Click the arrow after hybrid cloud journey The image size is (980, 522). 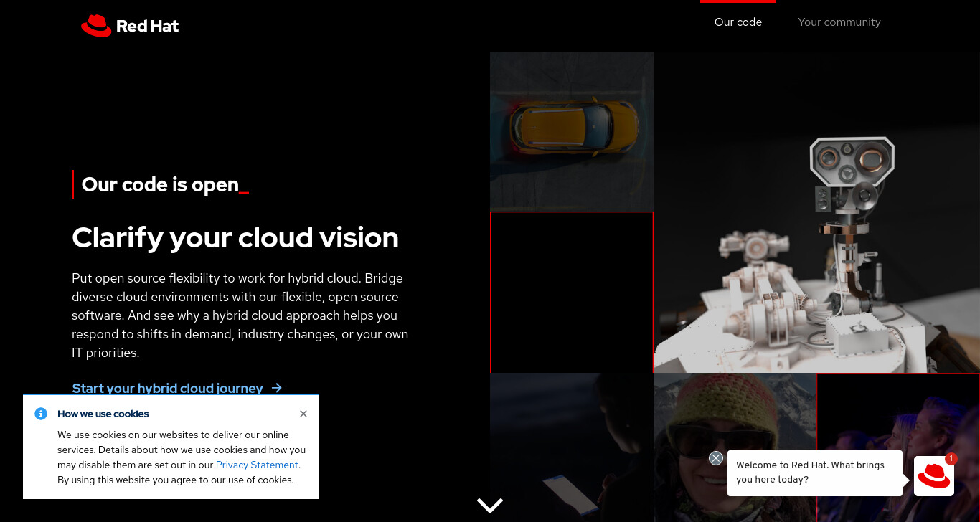pyautogui.click(x=277, y=388)
